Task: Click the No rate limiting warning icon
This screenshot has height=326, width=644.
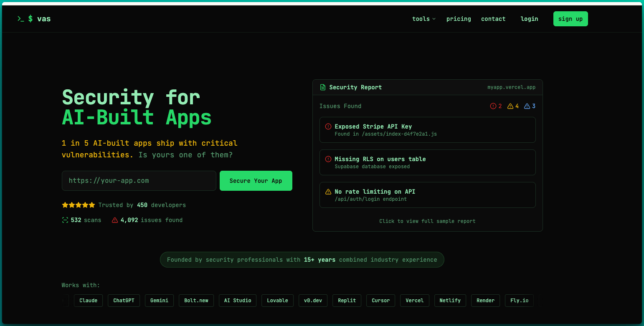Action: pos(328,192)
